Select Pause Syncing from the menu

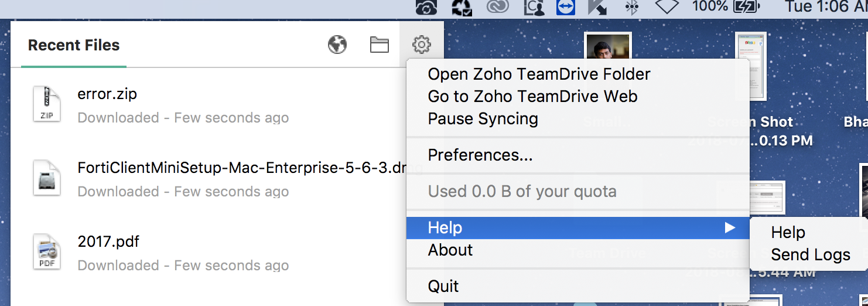click(483, 119)
